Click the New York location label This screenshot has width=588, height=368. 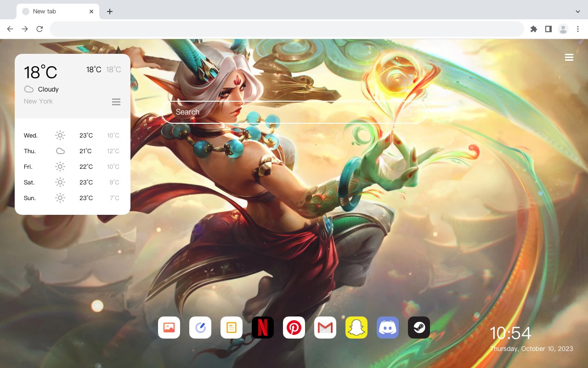pos(38,101)
